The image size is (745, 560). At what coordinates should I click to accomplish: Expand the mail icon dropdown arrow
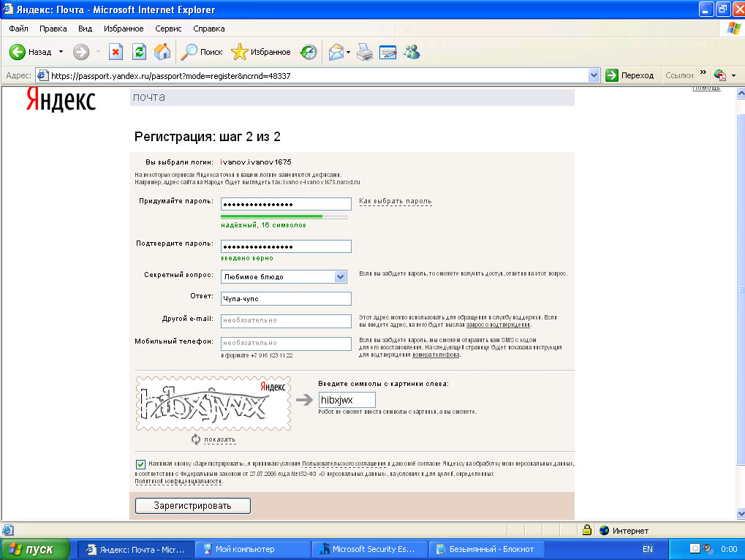(x=348, y=52)
